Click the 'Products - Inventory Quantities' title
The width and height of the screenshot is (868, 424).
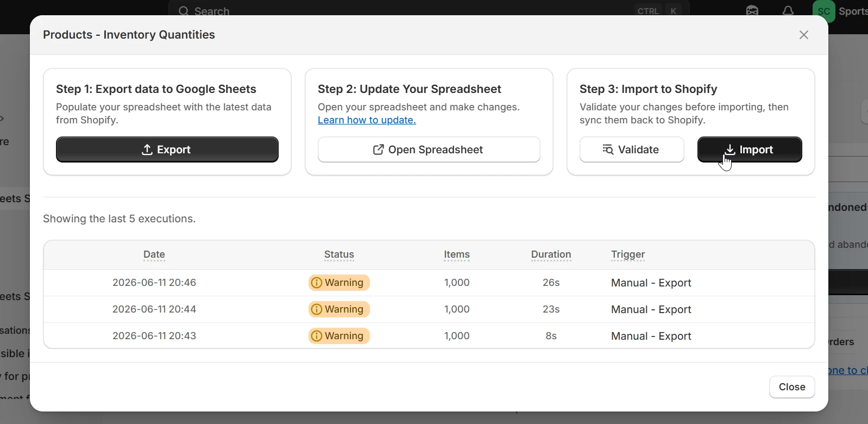click(x=129, y=35)
